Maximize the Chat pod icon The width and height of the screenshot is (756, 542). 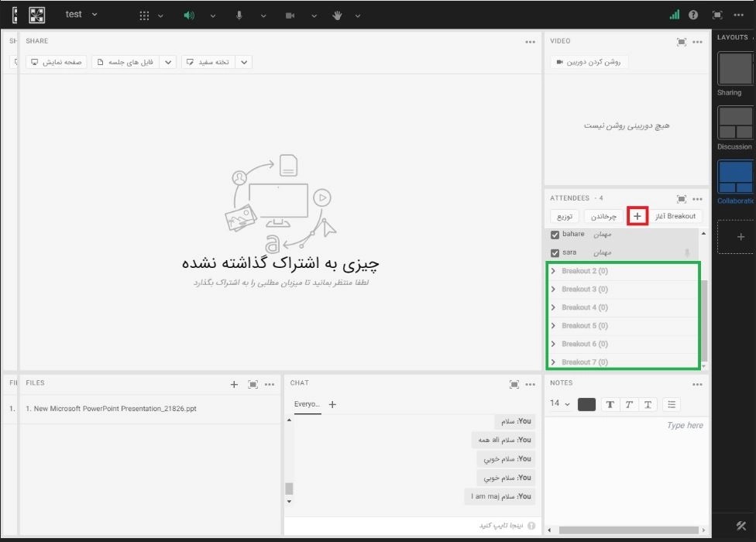click(x=514, y=385)
